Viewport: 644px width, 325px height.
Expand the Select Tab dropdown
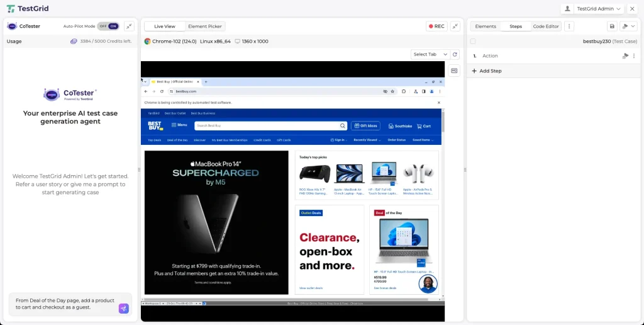[x=430, y=55]
